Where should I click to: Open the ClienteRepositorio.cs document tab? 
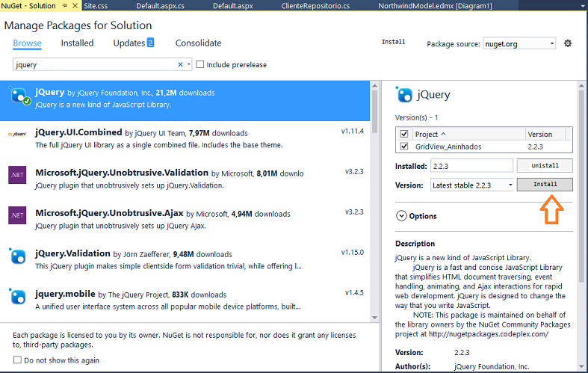pos(315,6)
